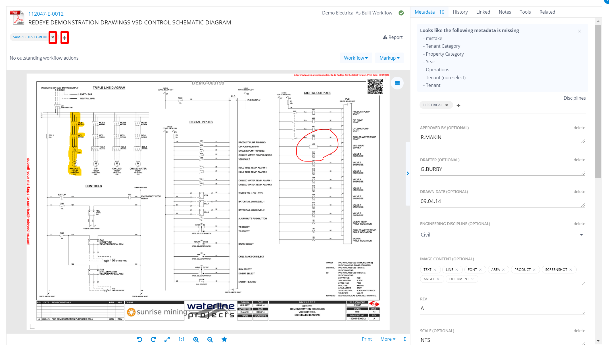Expand viewer to fullscreen
This screenshot has height=364, width=609.
(x=167, y=339)
